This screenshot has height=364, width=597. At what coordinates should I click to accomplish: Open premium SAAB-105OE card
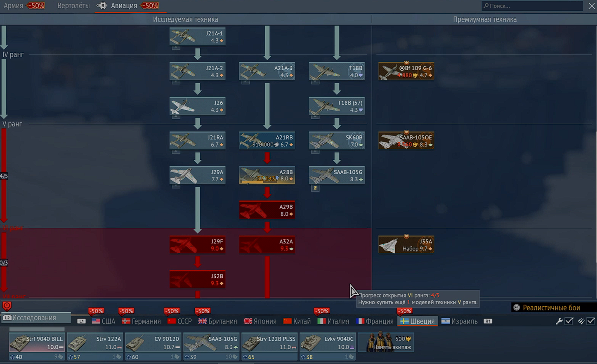406,141
